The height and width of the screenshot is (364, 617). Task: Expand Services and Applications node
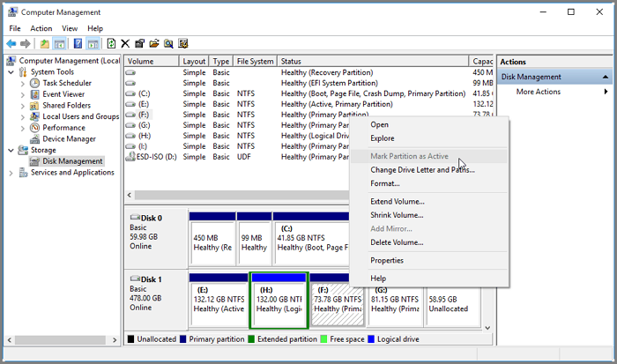[x=11, y=173]
